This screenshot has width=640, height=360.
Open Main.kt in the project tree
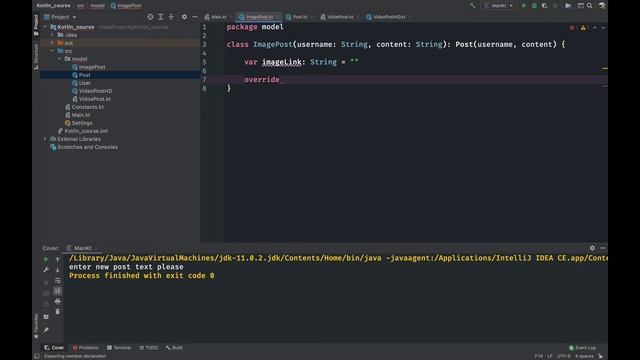click(x=78, y=115)
